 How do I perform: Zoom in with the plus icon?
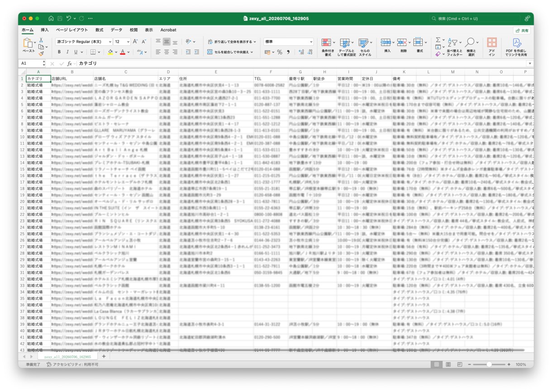[509, 364]
